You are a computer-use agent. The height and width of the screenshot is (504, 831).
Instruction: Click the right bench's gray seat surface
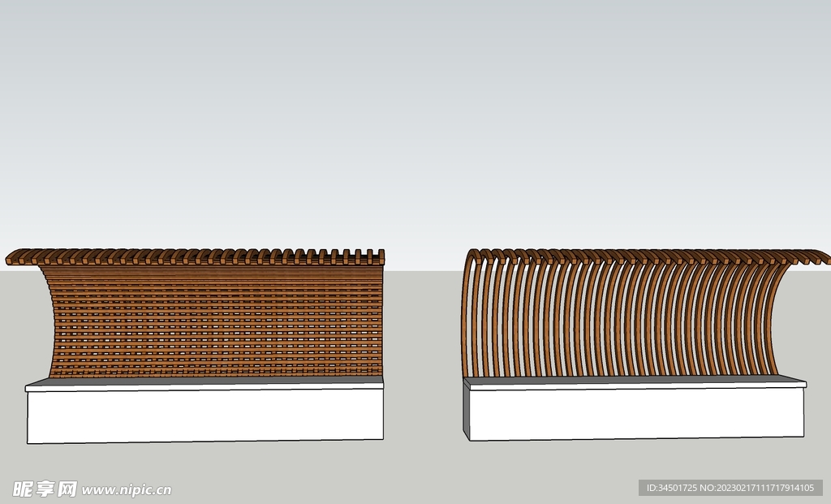pyautogui.click(x=633, y=380)
